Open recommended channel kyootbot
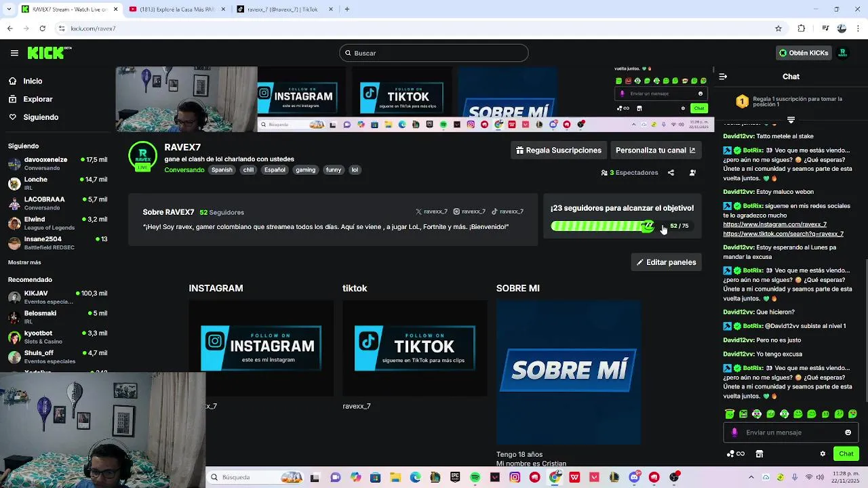The width and height of the screenshot is (868, 488). click(x=58, y=337)
